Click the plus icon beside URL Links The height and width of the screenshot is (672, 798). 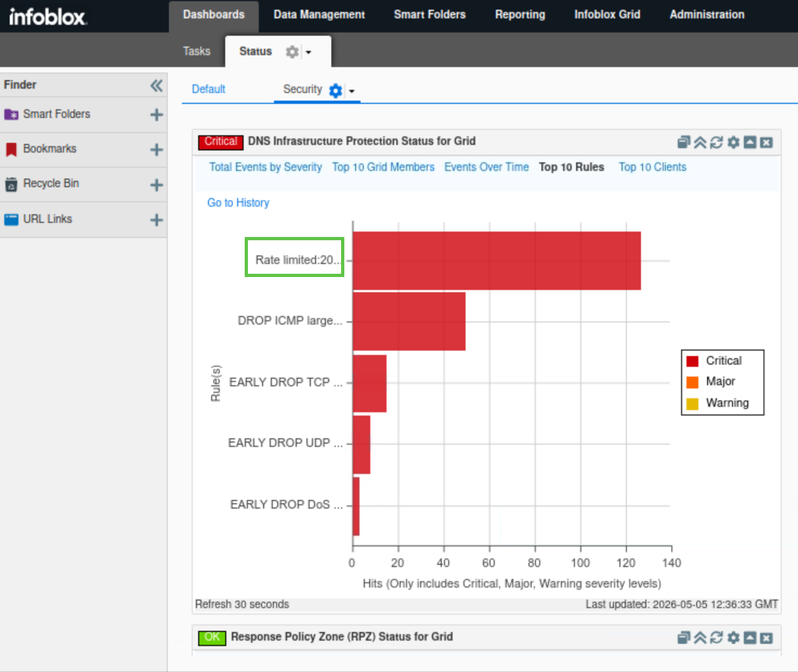pyautogui.click(x=156, y=220)
